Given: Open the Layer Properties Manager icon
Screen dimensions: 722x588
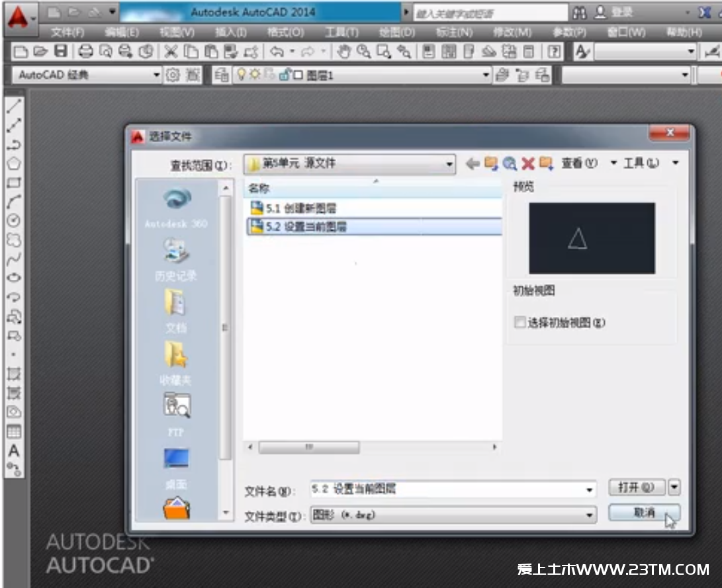Looking at the screenshot, I should click(x=221, y=75).
